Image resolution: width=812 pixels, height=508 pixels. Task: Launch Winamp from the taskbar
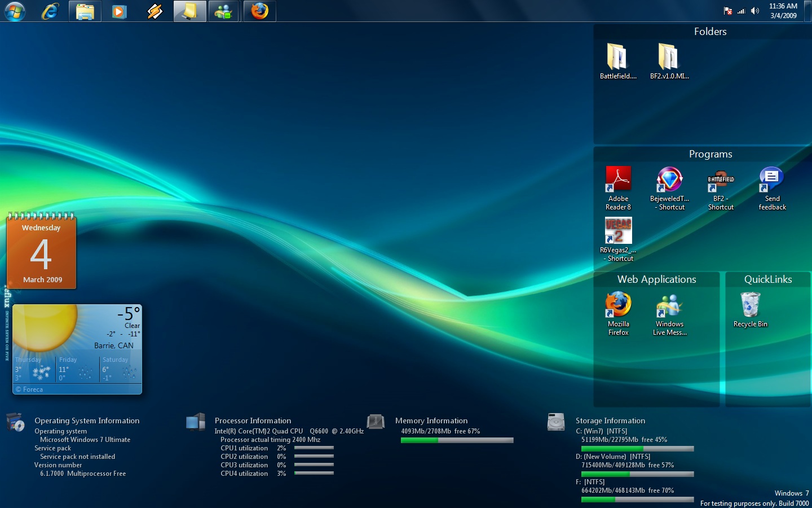click(x=155, y=11)
